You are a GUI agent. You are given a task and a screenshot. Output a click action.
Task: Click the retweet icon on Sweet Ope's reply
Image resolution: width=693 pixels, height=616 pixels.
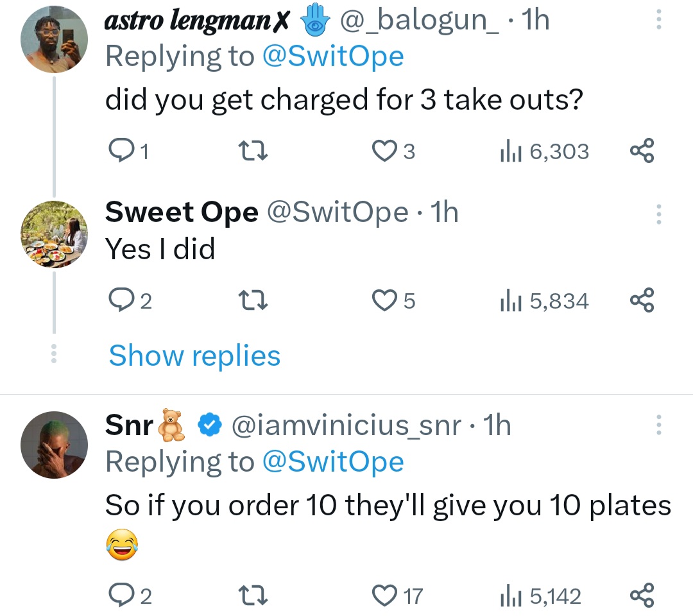[x=253, y=300]
